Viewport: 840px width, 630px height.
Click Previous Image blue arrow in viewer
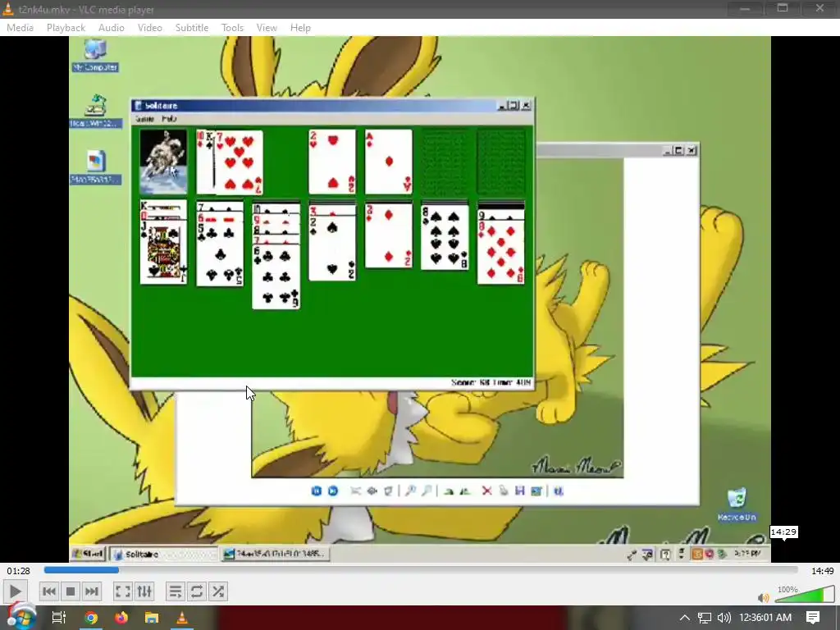click(x=316, y=491)
